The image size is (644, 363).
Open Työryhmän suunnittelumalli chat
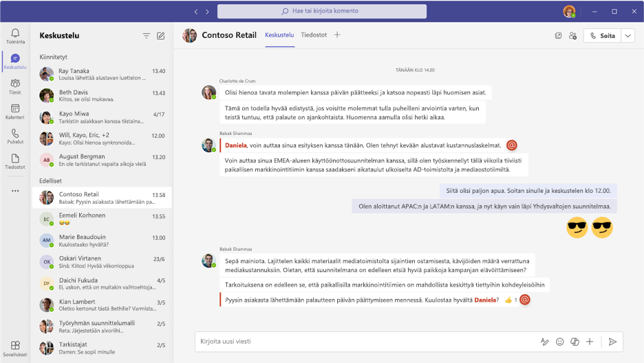tap(102, 326)
